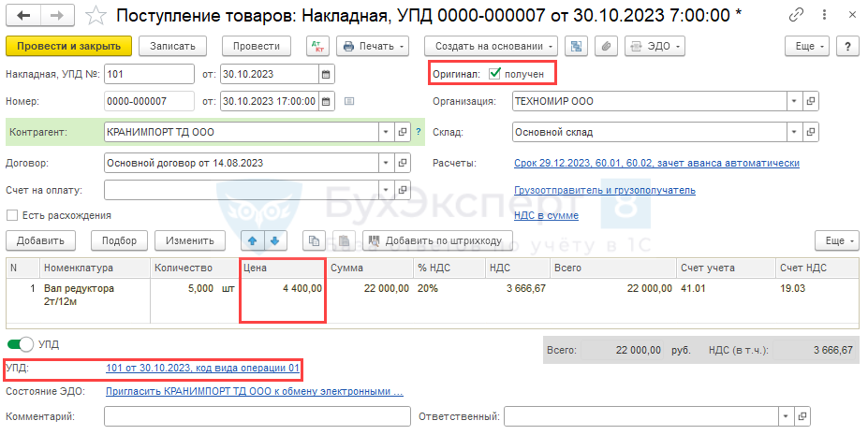The height and width of the screenshot is (435, 868).
Task: Select НДС cell 3 666,67 in row
Action: tap(518, 300)
